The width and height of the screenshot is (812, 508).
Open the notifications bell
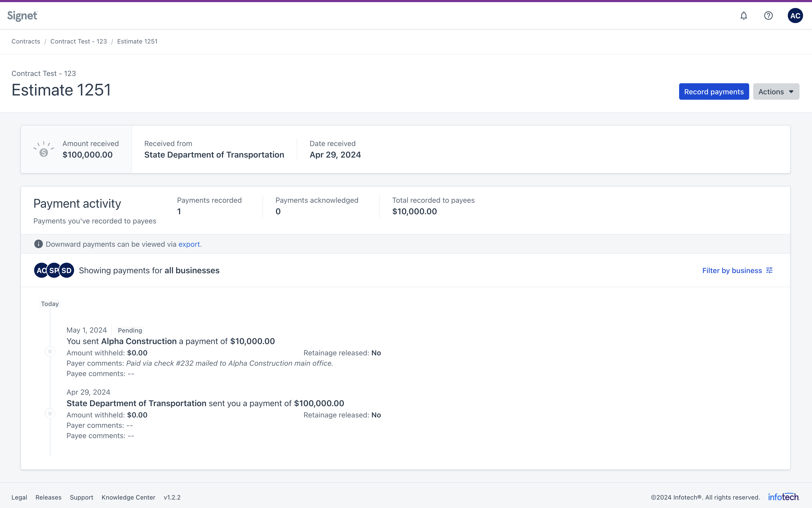click(x=744, y=16)
